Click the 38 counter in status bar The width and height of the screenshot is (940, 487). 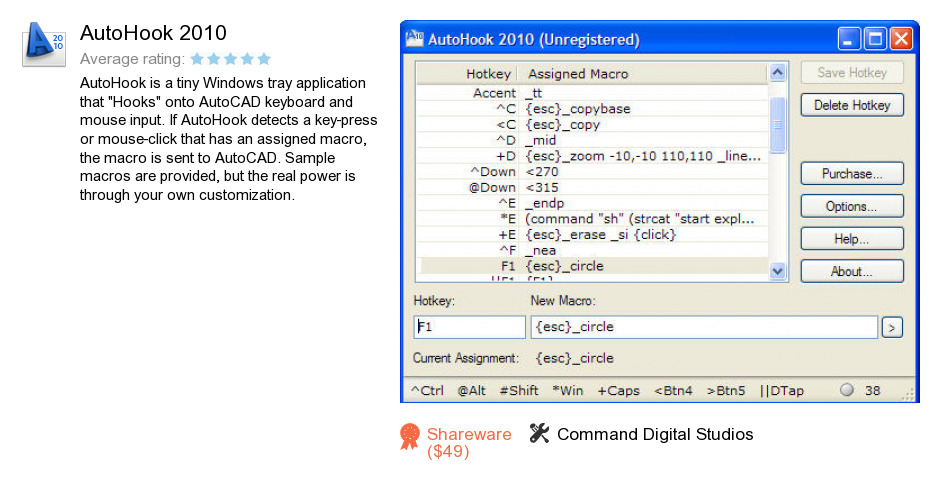click(872, 390)
